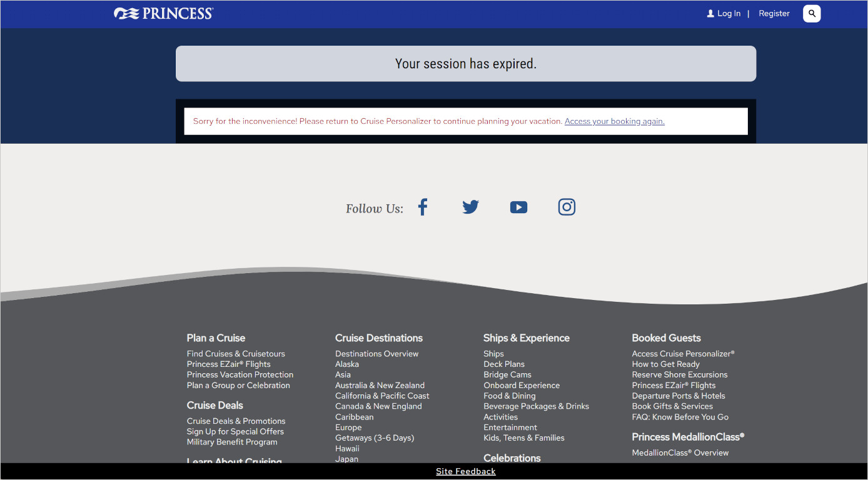This screenshot has height=480, width=868.
Task: Open the Ships link
Action: tap(493, 354)
